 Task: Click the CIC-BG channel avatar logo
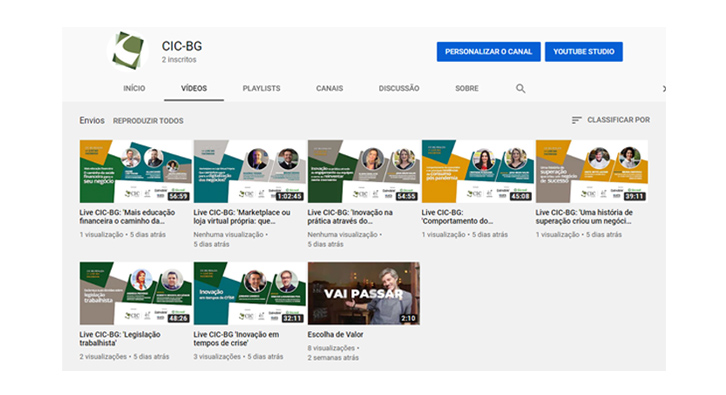tap(128, 51)
